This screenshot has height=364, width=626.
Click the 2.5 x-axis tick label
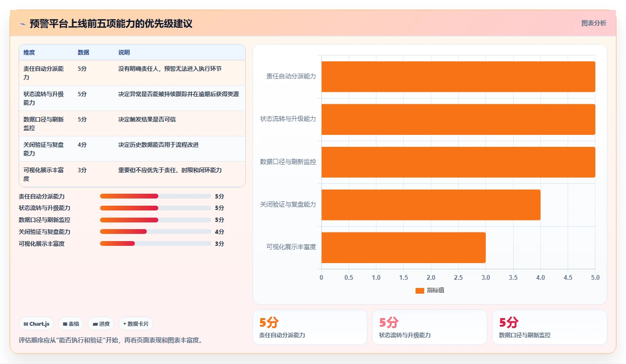pyautogui.click(x=458, y=278)
